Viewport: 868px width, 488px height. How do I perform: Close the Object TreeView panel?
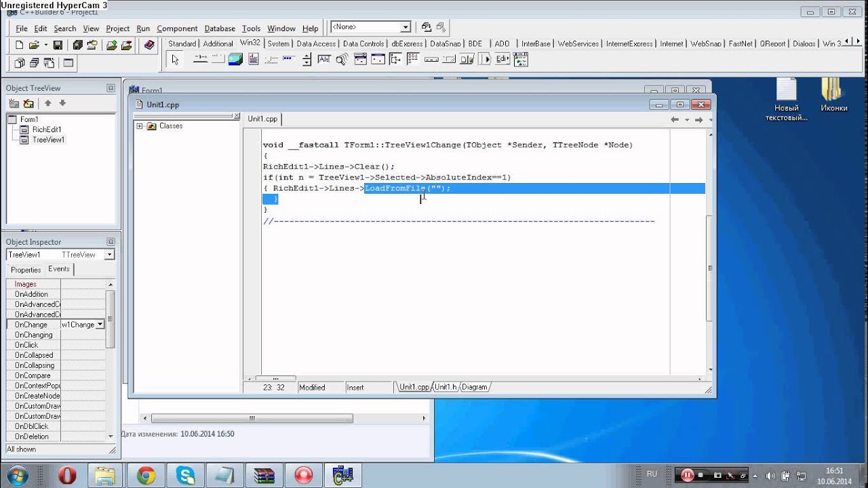click(x=111, y=88)
